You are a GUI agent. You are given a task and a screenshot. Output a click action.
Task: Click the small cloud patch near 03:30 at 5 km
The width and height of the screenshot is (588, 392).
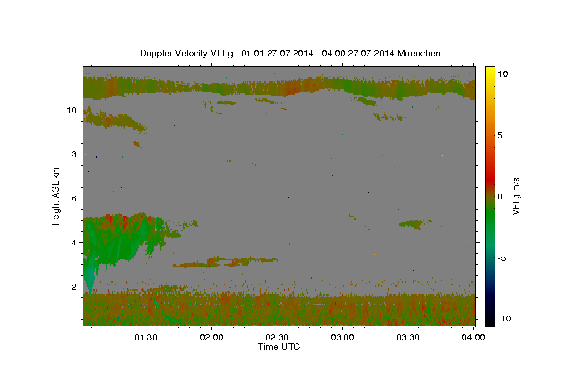click(413, 224)
